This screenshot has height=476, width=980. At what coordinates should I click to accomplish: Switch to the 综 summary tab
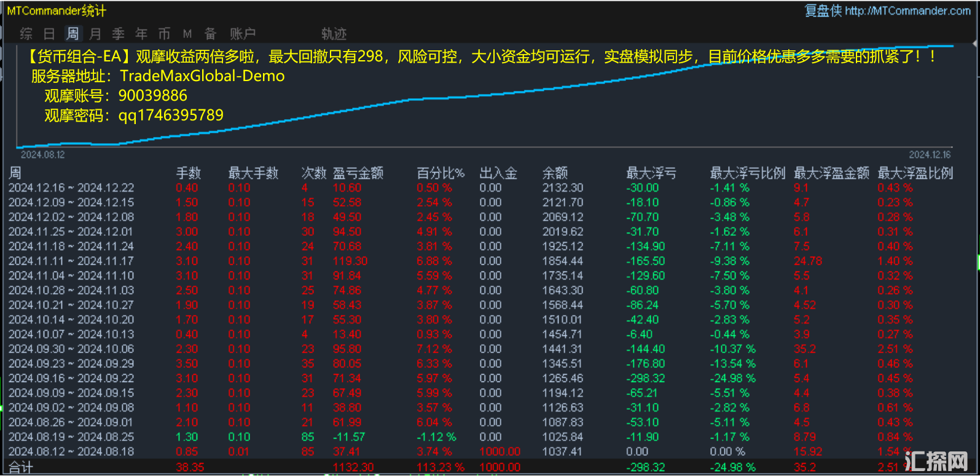26,34
